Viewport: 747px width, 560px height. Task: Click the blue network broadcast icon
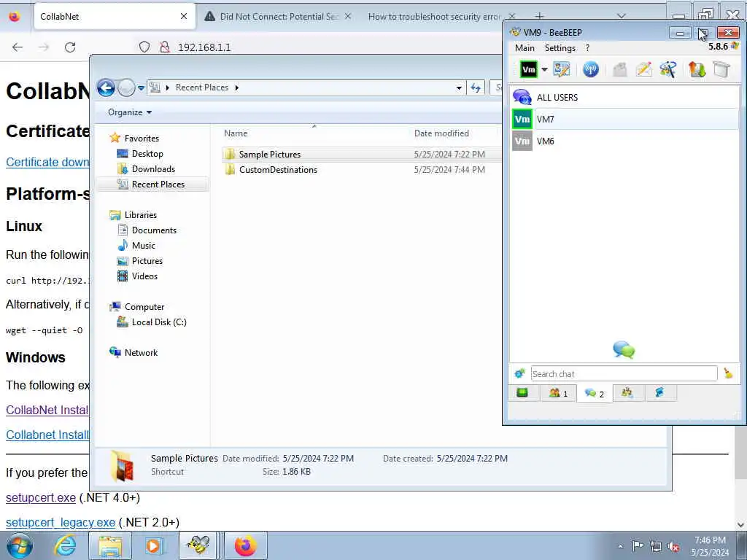pyautogui.click(x=591, y=69)
